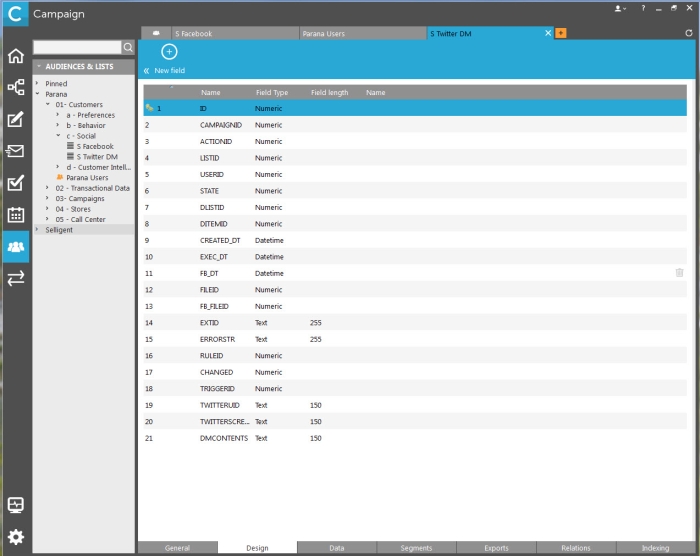The image size is (700, 556).
Task: Open the data exchange arrows icon
Action: (16, 278)
